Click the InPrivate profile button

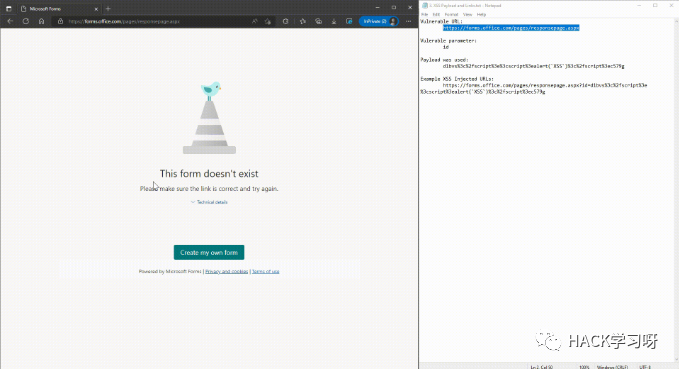[x=378, y=21]
